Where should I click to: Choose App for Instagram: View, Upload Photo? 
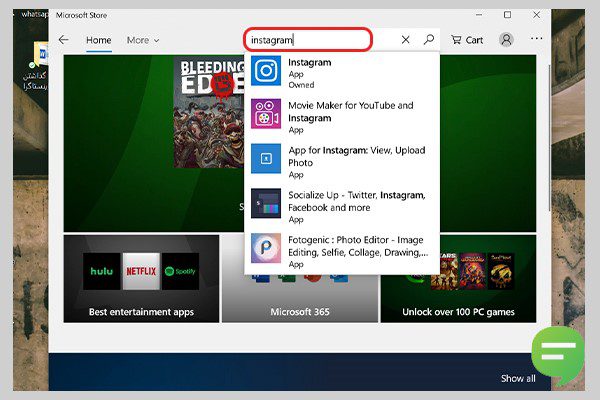point(357,162)
